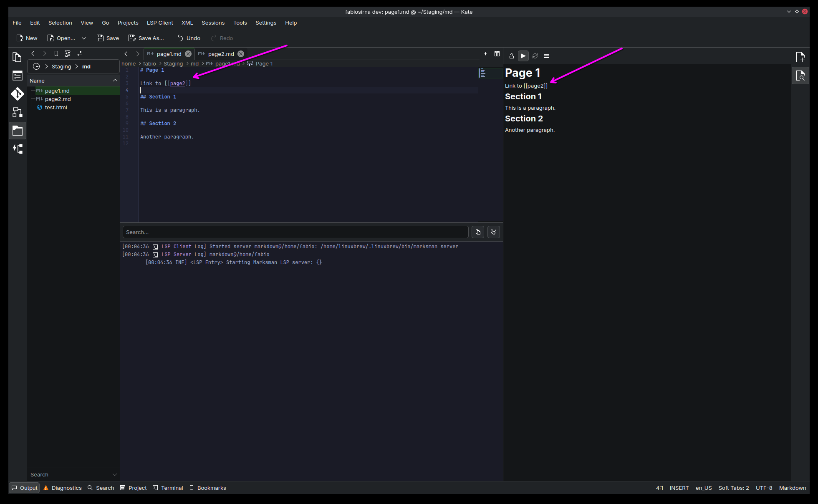
Task: Toggle Name column sort order arrow
Action: (115, 81)
